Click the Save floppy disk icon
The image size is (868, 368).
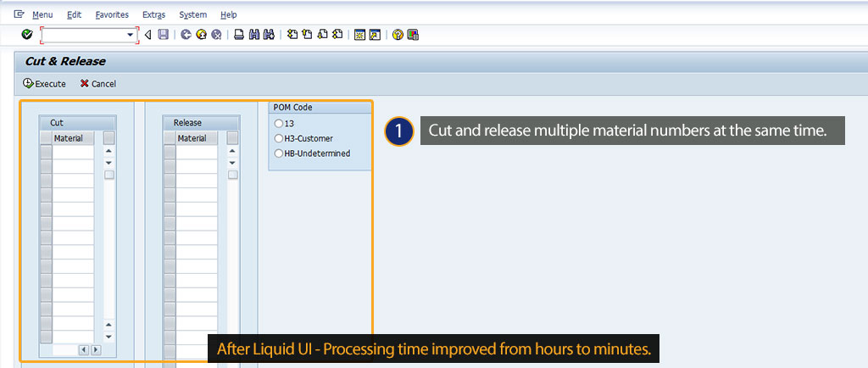[164, 35]
